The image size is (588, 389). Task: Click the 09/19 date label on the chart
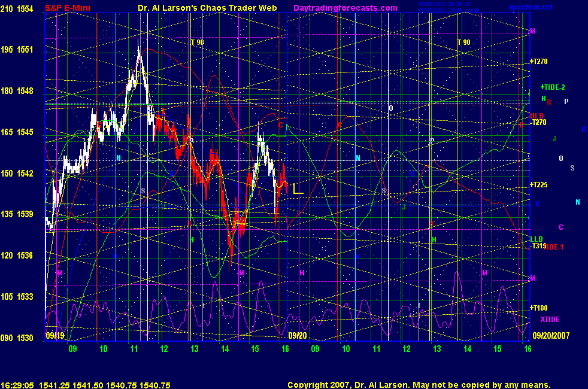pos(54,335)
